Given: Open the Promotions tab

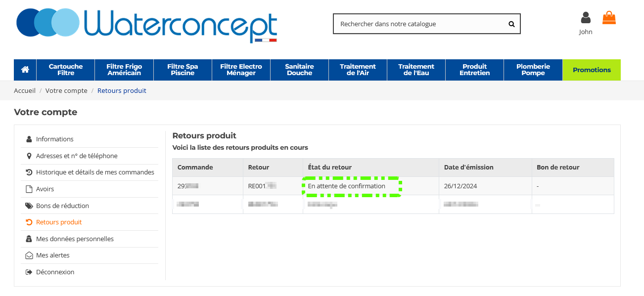Looking at the screenshot, I should coord(592,70).
